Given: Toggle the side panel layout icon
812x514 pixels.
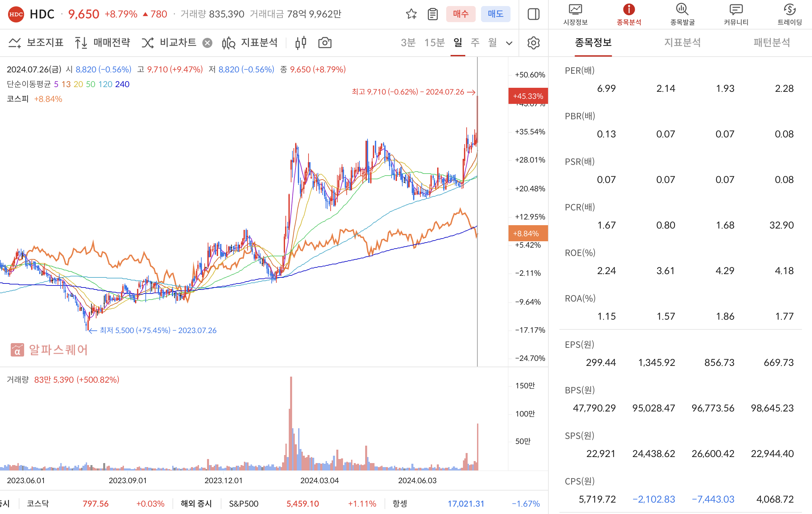Looking at the screenshot, I should [x=533, y=14].
